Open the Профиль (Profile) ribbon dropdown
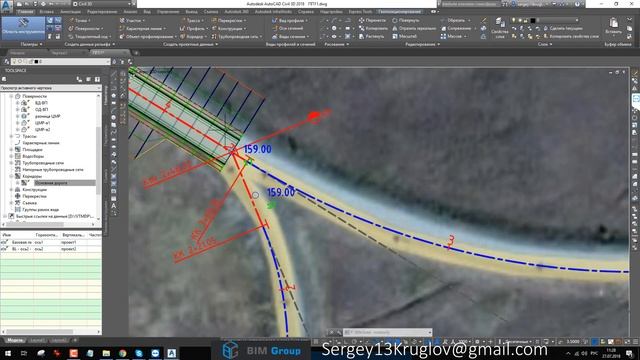The image size is (640, 360). coord(193,28)
